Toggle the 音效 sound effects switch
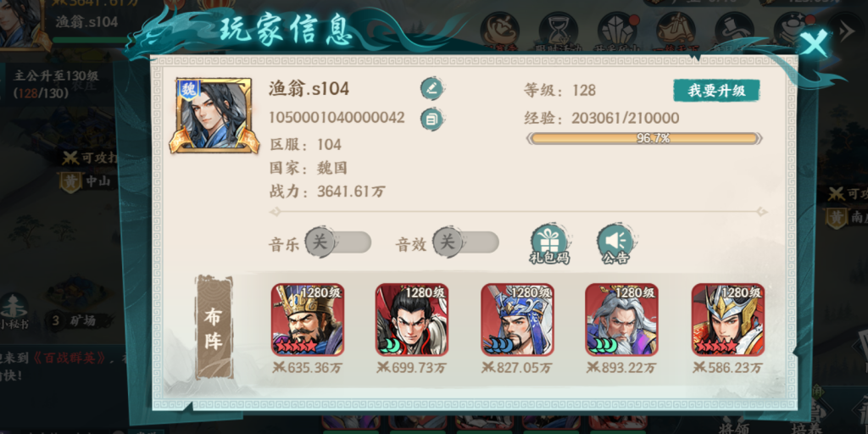This screenshot has height=434, width=868. tap(465, 242)
